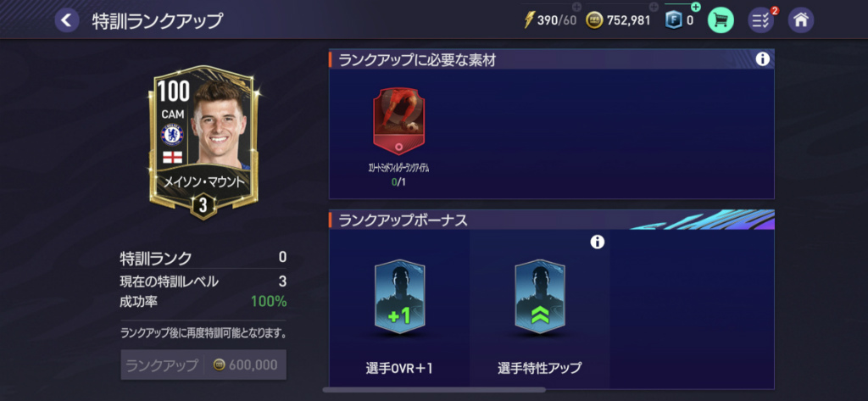Viewport: 868px width, 401px height.
Task: Open the task list with 2 notifications
Action: pos(761,20)
